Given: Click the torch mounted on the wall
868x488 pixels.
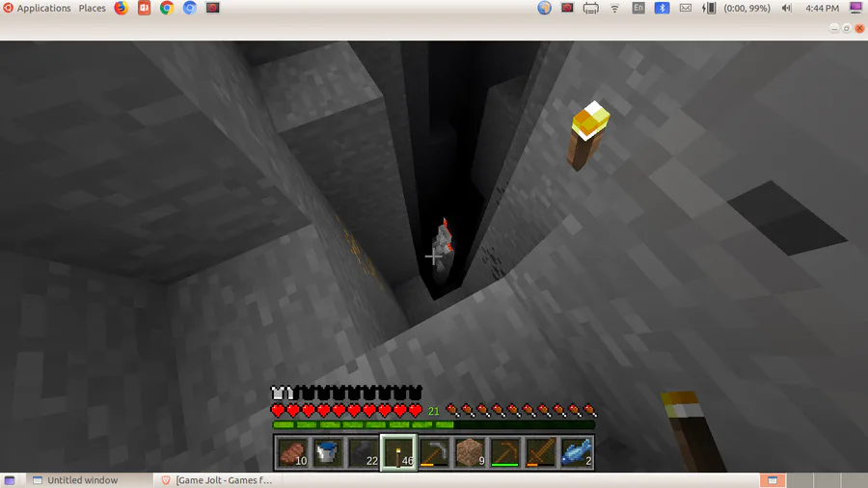Looking at the screenshot, I should (588, 135).
